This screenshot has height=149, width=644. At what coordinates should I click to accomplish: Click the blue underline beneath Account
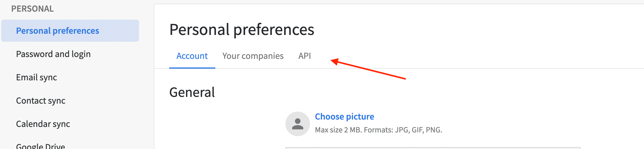192,68
